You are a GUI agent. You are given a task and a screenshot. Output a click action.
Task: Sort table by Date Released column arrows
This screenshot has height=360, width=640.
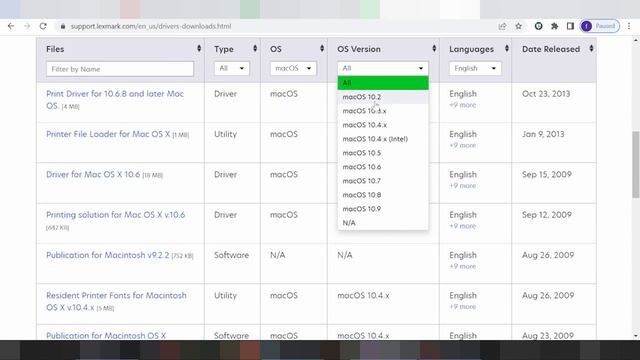(591, 49)
